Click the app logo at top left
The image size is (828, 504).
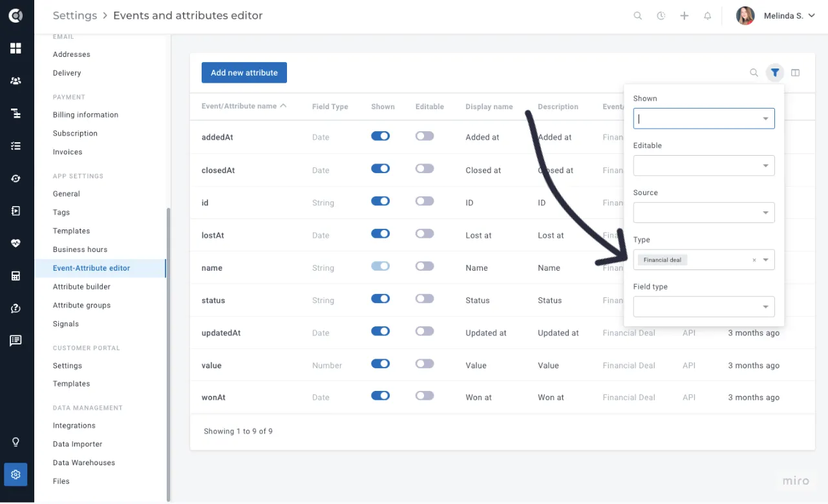coord(16,16)
